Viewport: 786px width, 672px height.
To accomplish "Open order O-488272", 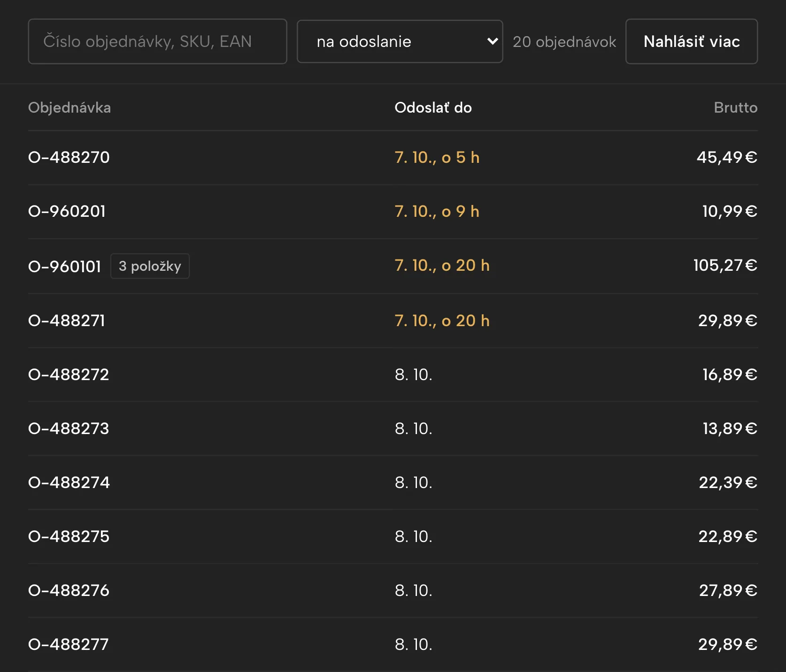I will coord(69,374).
